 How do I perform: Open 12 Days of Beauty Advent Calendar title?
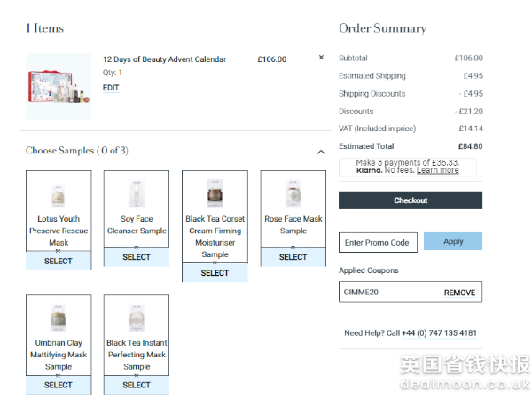point(164,59)
